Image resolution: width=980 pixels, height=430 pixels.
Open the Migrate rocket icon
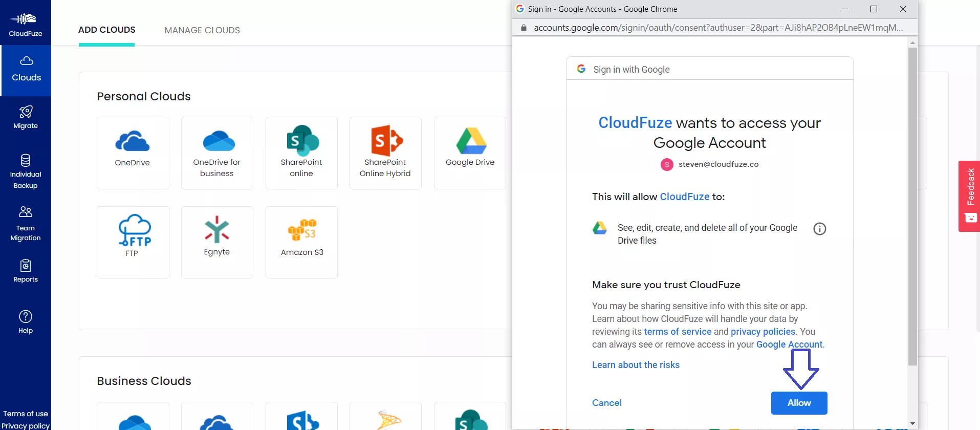point(26,112)
